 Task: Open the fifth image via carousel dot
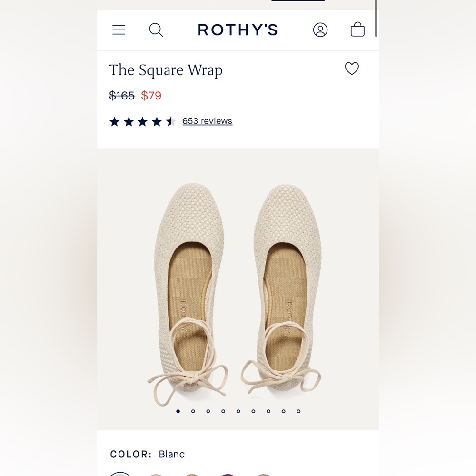click(x=238, y=410)
